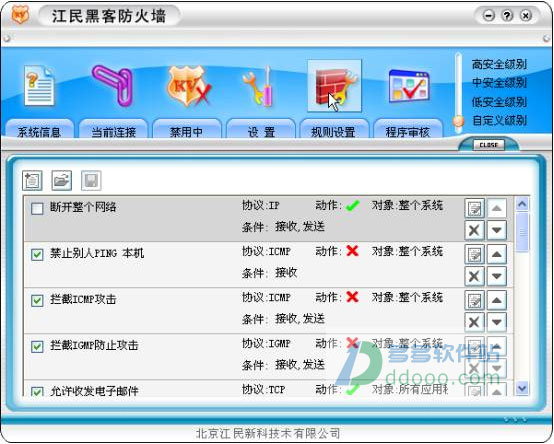The image size is (554, 444).
Task: Choose 自定义级别 security level
Action: [x=499, y=120]
